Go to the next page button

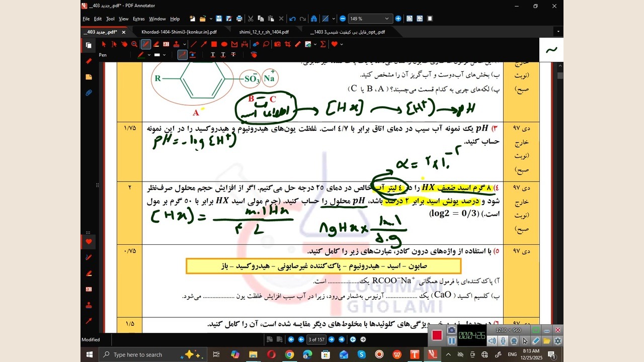click(331, 339)
